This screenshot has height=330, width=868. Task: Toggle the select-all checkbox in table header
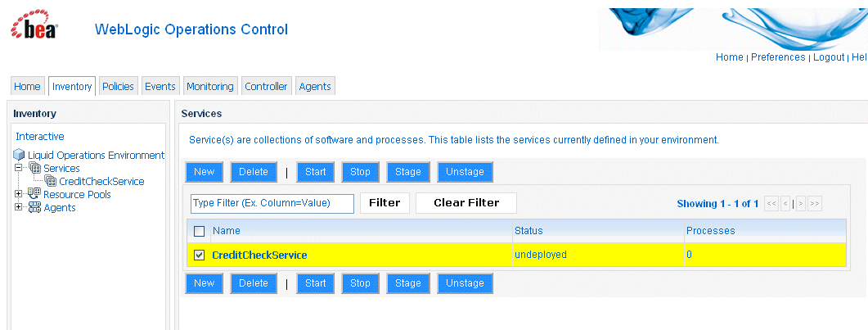click(200, 231)
